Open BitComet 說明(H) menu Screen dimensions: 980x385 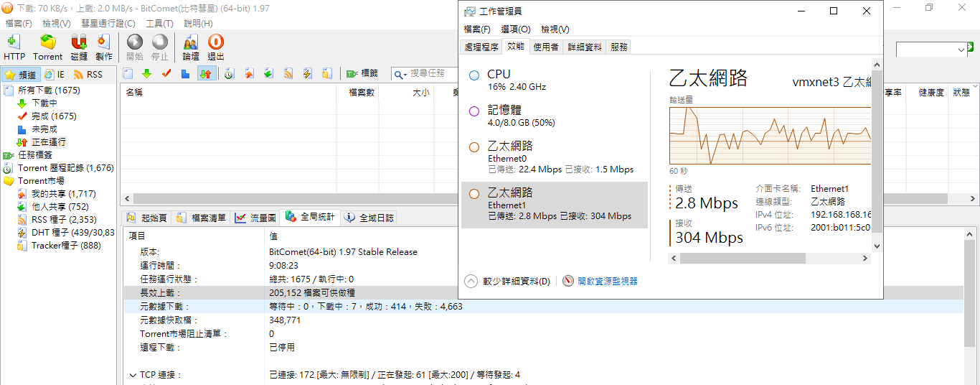click(198, 24)
